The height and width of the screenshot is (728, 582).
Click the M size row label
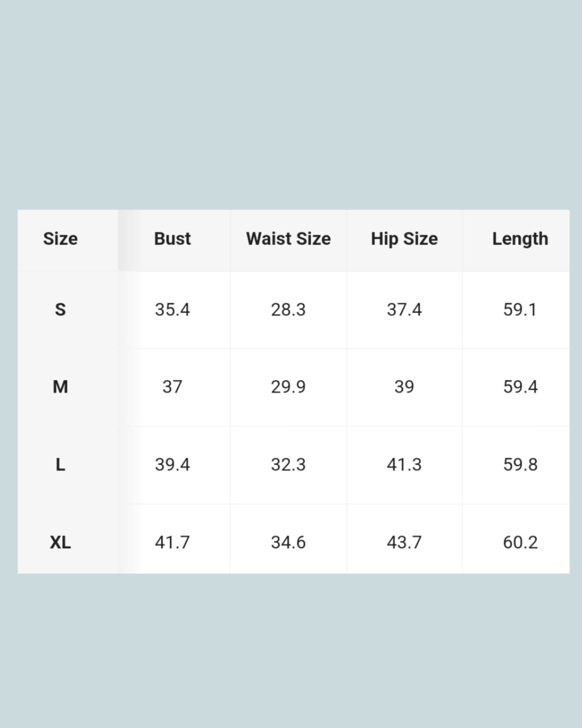(60, 387)
